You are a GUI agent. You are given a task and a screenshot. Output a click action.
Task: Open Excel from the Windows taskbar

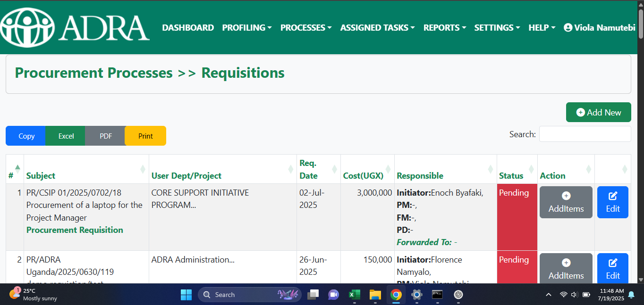click(354, 295)
